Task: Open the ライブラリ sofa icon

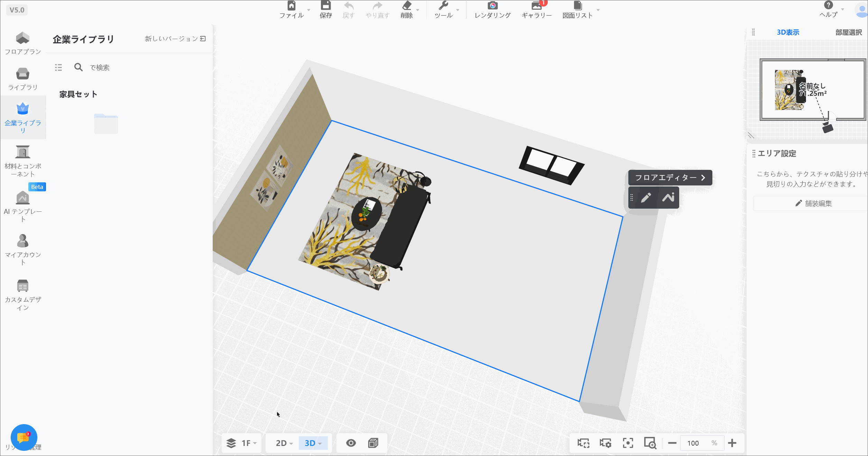Action: (x=23, y=79)
